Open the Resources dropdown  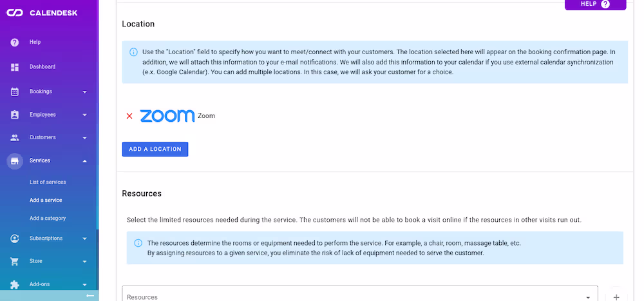pos(588,296)
